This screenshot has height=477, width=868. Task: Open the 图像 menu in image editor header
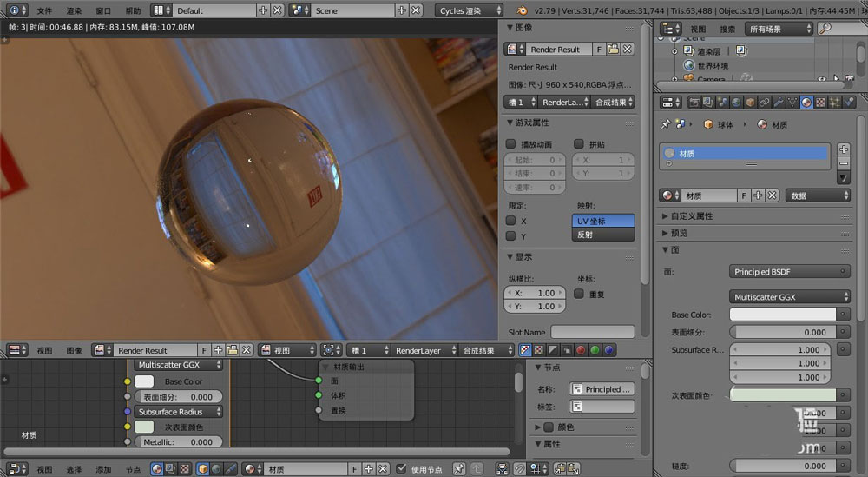(x=74, y=350)
